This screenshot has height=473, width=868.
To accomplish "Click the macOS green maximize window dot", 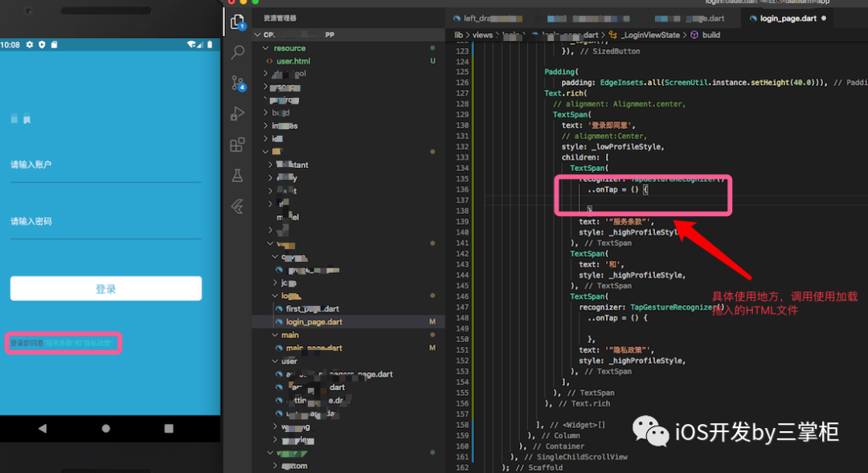I will (256, 2).
